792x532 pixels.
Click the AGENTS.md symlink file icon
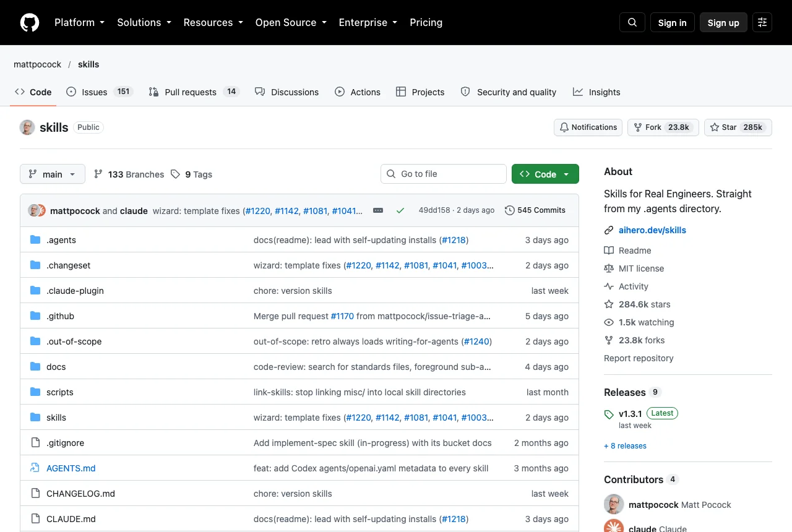[35, 468]
